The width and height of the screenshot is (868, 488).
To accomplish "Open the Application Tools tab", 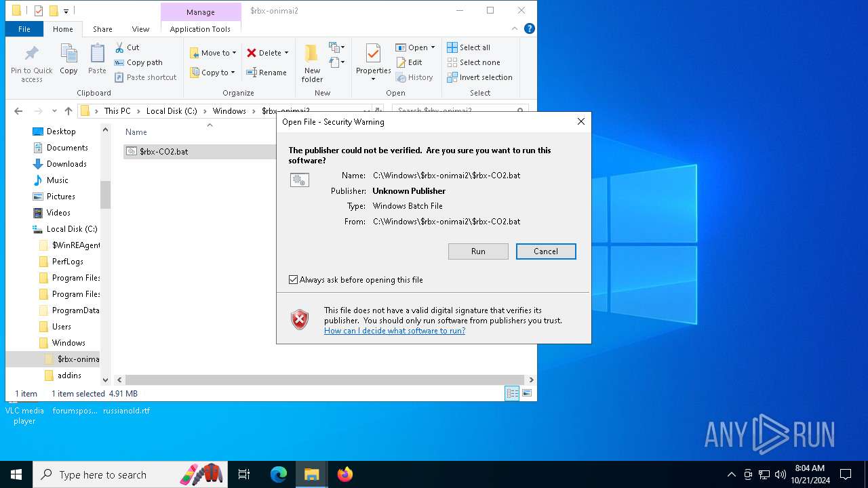I will (x=200, y=29).
